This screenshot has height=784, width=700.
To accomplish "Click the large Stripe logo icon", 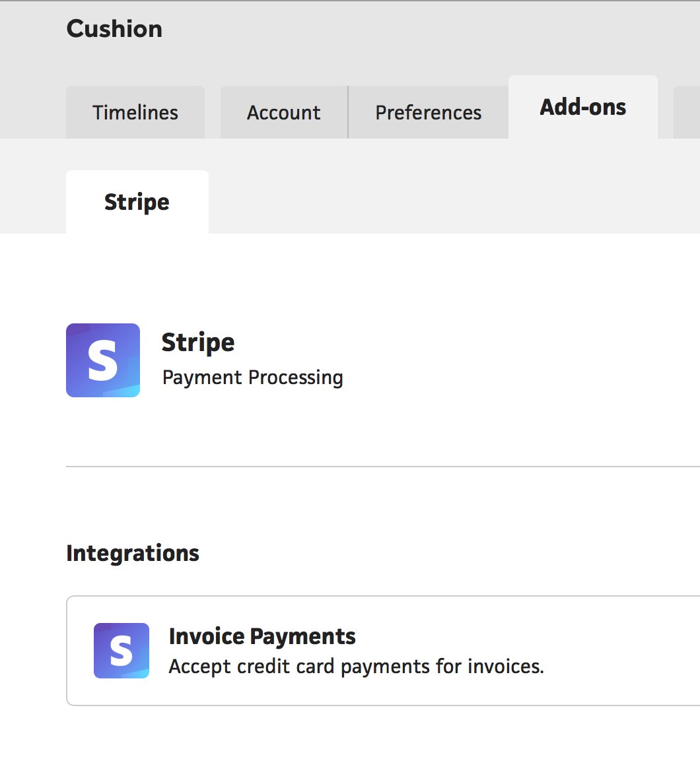I will (103, 360).
